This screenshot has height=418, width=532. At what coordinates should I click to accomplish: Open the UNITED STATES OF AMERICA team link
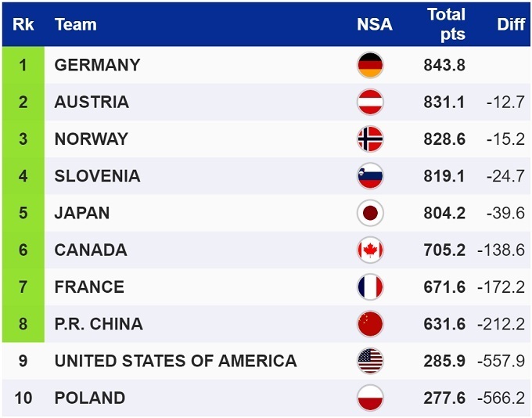175,361
